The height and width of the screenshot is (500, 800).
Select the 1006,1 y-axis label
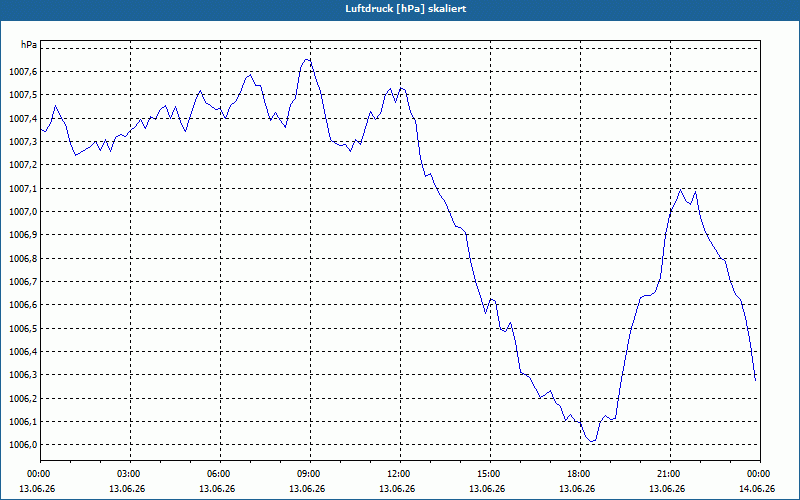[23, 421]
